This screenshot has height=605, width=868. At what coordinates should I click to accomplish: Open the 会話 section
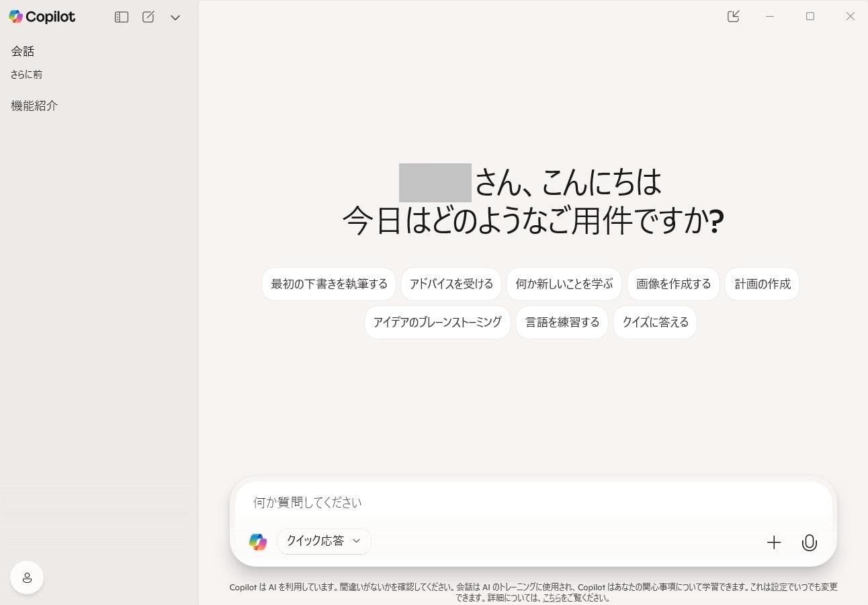pos(22,50)
